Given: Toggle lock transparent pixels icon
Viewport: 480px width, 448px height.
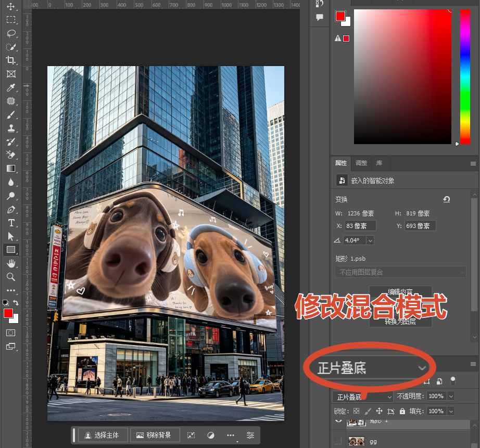Looking at the screenshot, I should tap(356, 411).
